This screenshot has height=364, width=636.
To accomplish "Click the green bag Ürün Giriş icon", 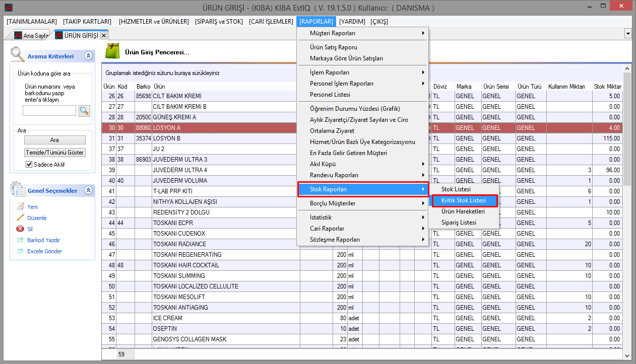I will [112, 51].
